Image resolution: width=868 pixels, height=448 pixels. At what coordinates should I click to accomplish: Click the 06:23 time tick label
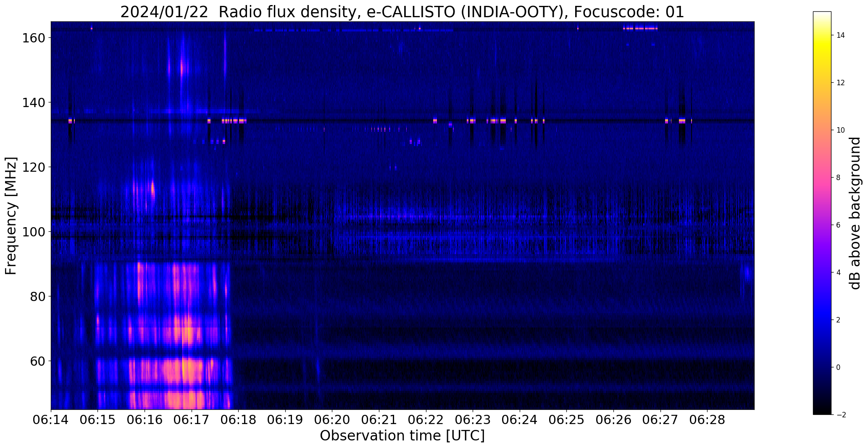pos(473,420)
